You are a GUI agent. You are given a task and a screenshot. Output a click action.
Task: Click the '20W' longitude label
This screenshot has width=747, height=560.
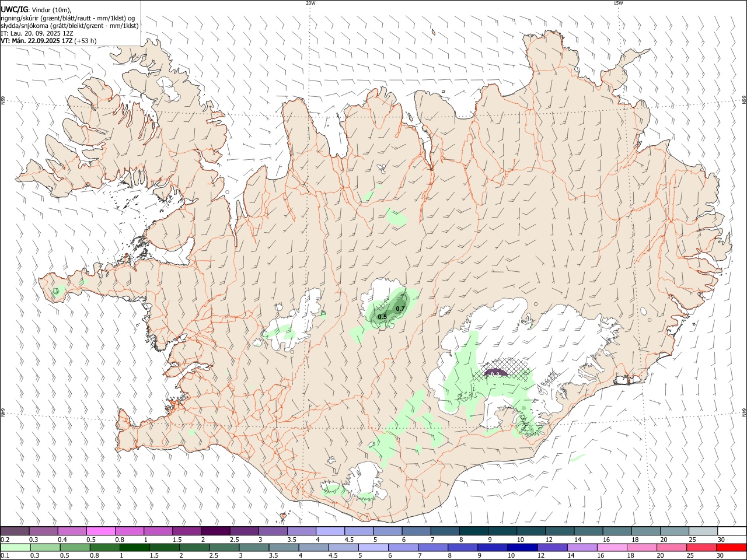[310, 3]
